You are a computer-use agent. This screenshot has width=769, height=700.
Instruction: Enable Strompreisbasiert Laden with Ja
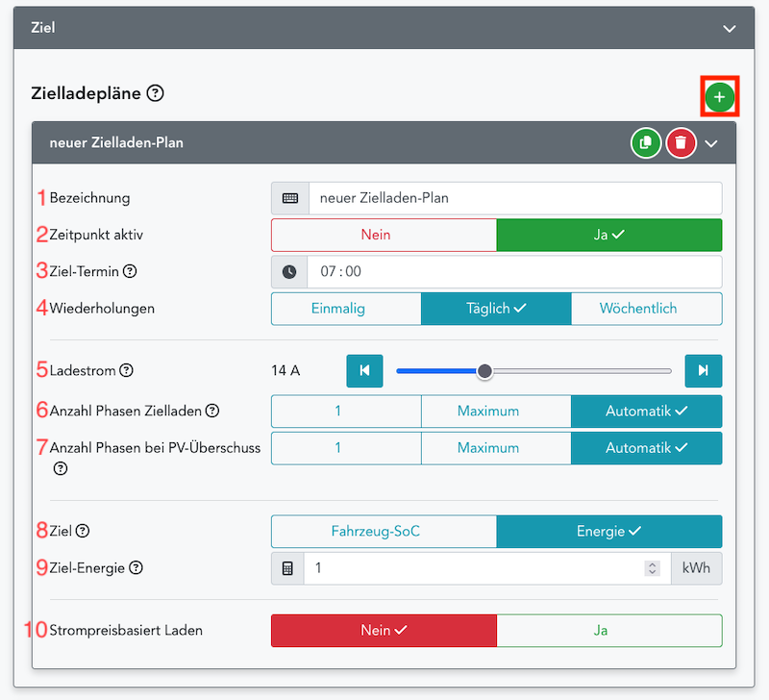608,631
